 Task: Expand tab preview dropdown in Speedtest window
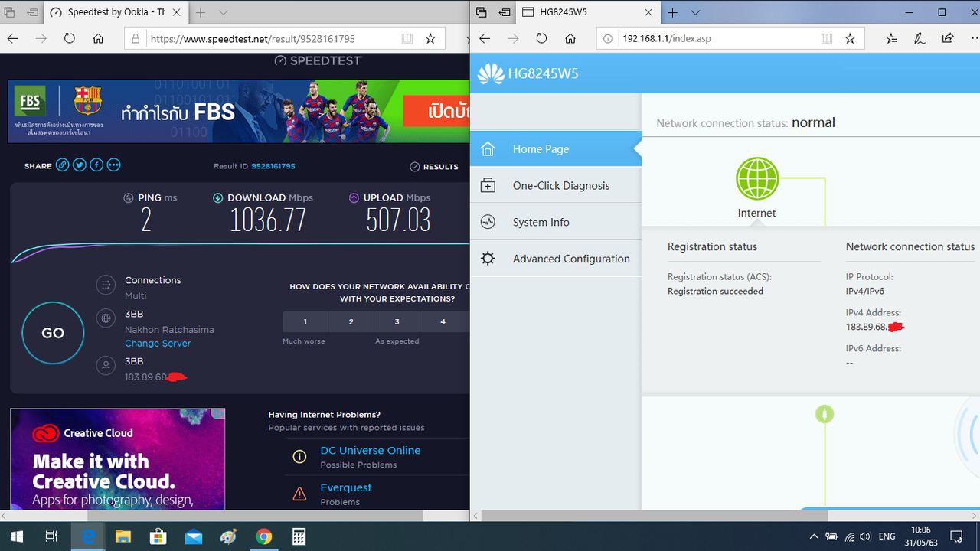click(224, 12)
